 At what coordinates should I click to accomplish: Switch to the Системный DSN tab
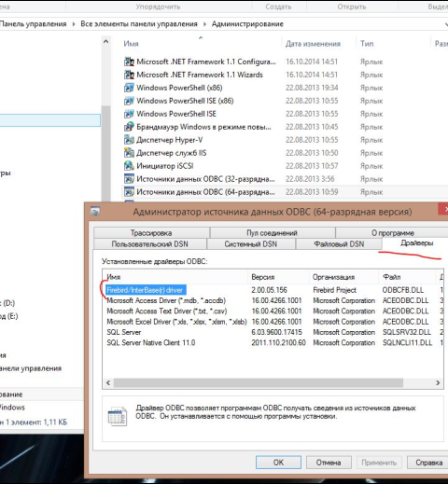click(x=251, y=244)
